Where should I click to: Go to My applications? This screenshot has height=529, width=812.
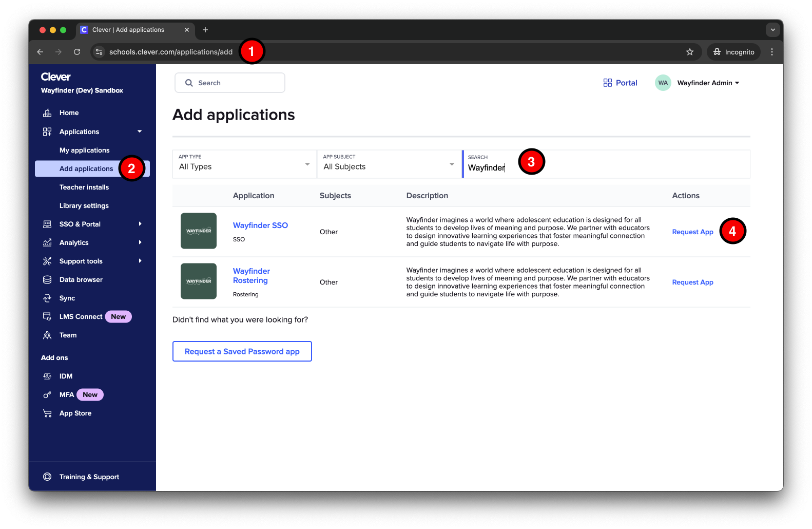pyautogui.click(x=85, y=150)
